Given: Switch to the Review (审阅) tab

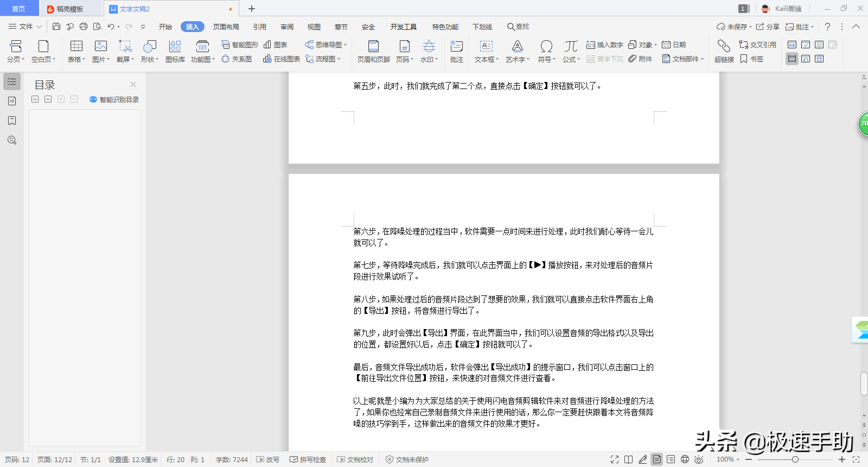Looking at the screenshot, I should [x=287, y=27].
